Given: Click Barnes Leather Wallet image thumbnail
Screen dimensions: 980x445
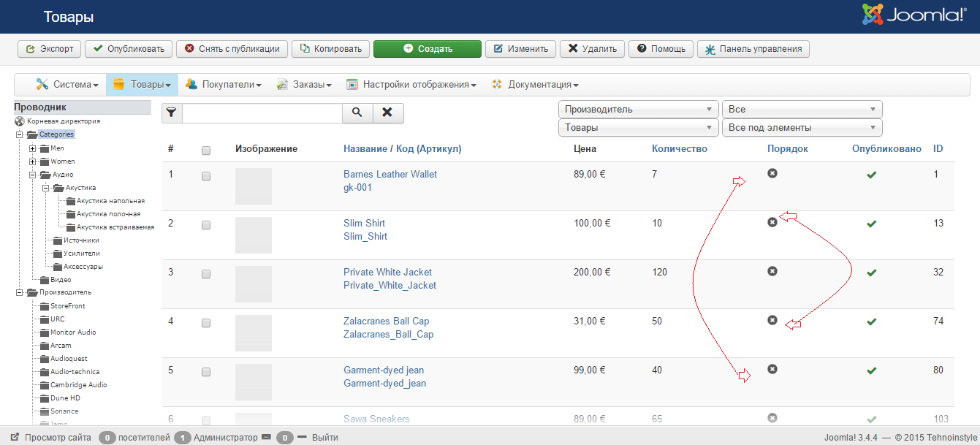Looking at the screenshot, I should point(254,186).
